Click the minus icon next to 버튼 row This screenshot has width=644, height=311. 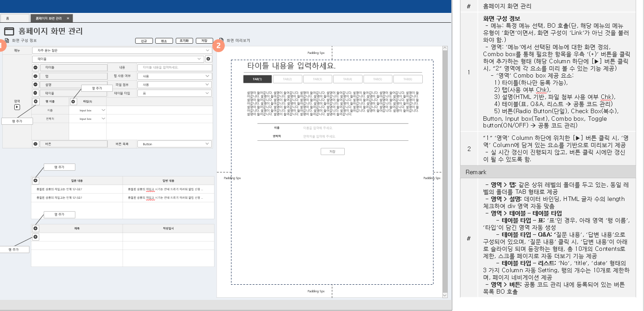(x=36, y=144)
